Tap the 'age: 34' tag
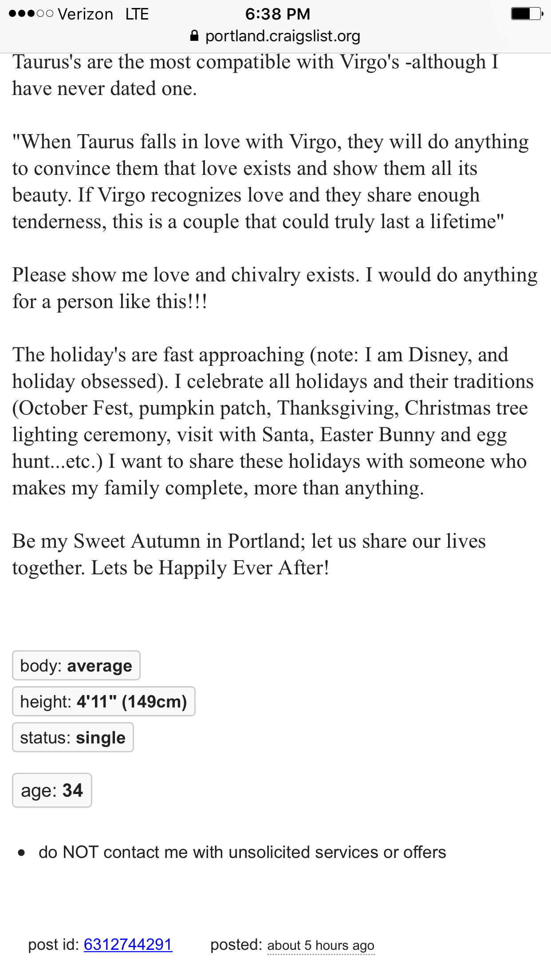Screen dimensions: 551x980 [52, 790]
